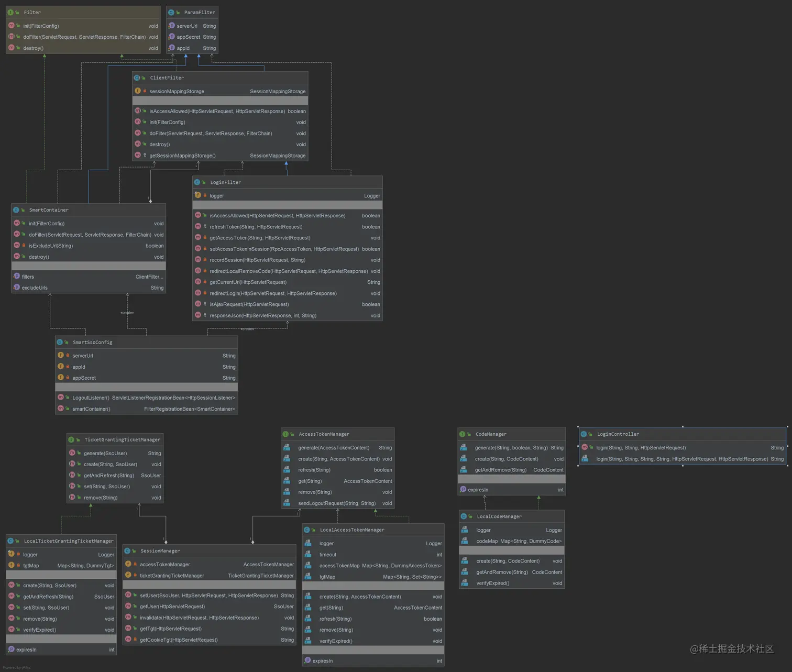Click the CodeManager interface icon
The width and height of the screenshot is (792, 672).
click(x=463, y=434)
